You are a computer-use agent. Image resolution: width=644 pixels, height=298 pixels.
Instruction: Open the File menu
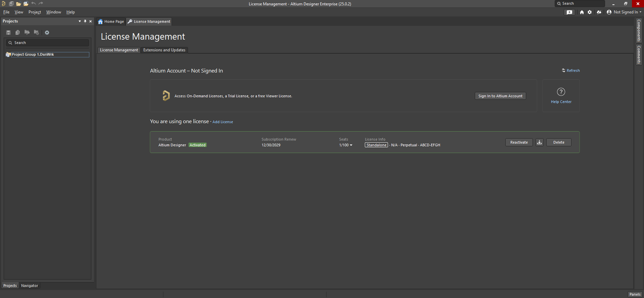6,12
